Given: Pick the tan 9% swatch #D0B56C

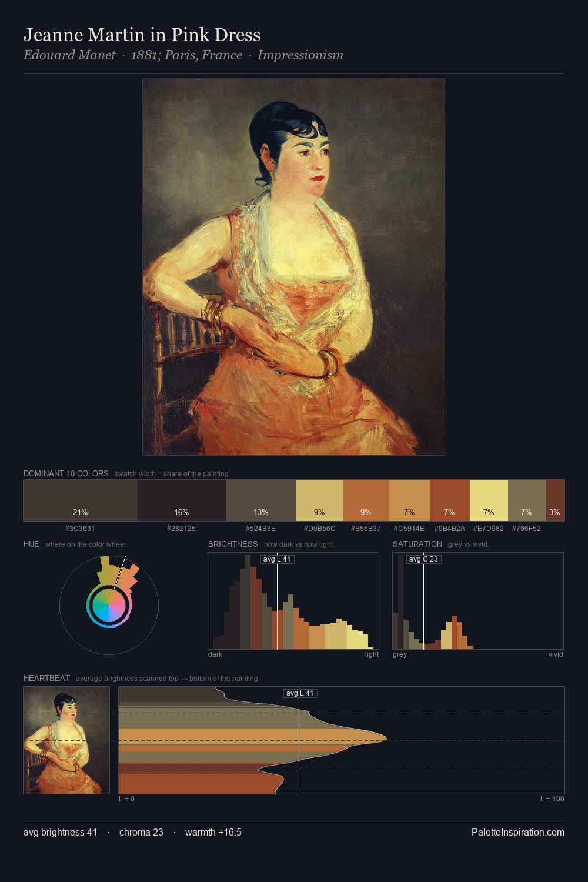Looking at the screenshot, I should pyautogui.click(x=320, y=500).
